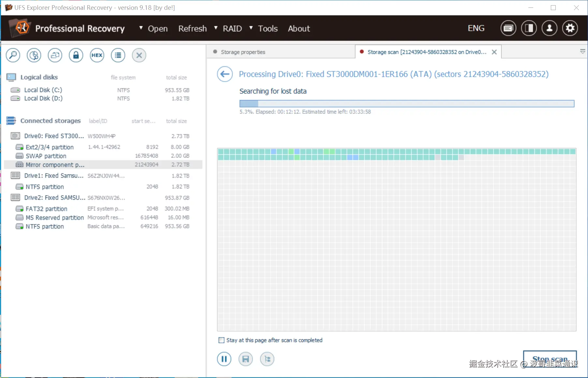Select Drive2: Fixed SAMSU... storage

click(x=103, y=198)
